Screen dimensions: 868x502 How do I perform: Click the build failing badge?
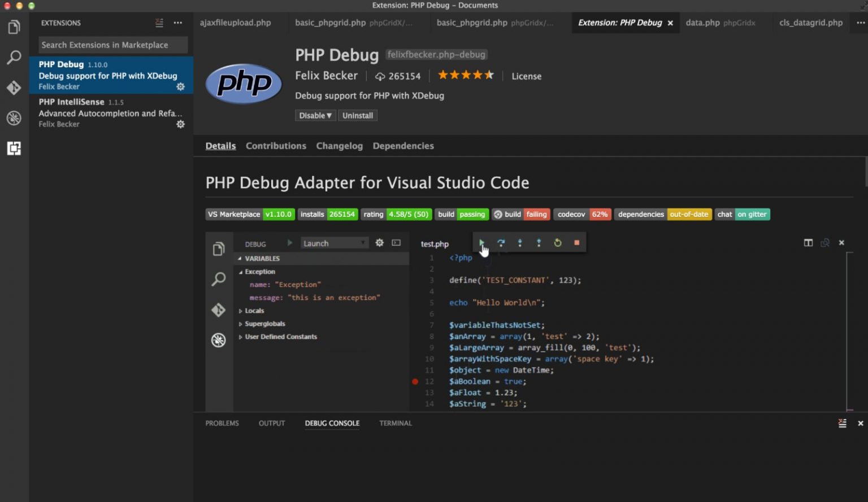coord(520,215)
